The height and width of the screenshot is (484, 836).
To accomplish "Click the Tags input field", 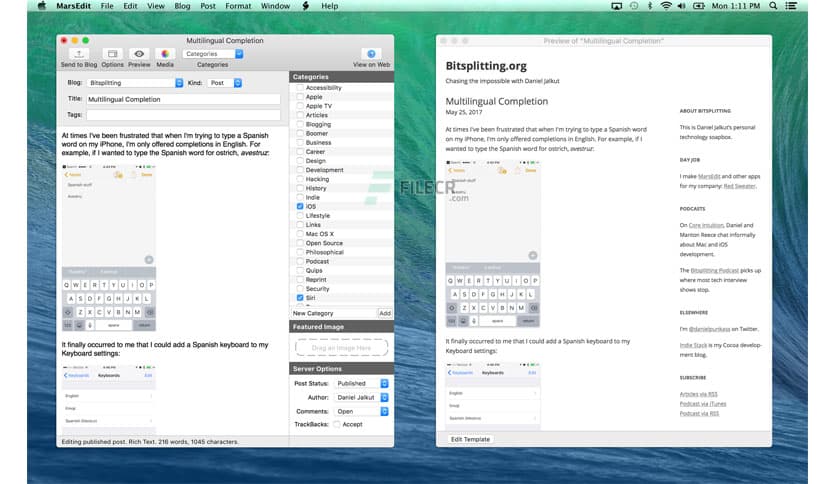I will 183,115.
